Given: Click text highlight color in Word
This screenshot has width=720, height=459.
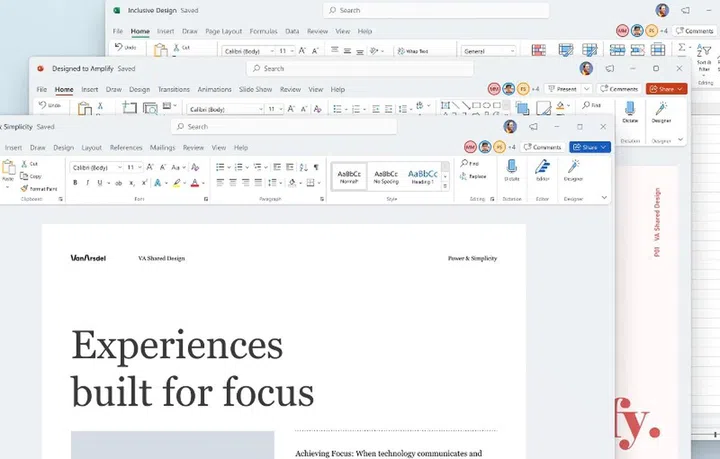Looking at the screenshot, I should coord(176,183).
